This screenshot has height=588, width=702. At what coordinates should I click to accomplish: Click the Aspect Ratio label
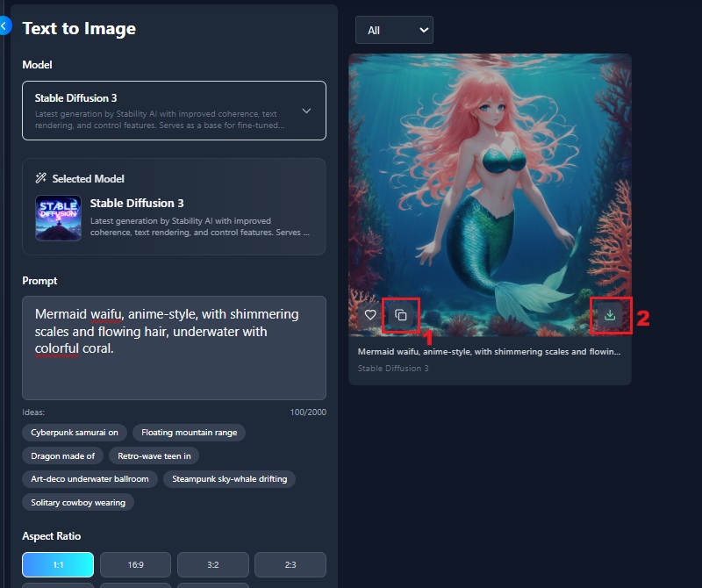52,536
